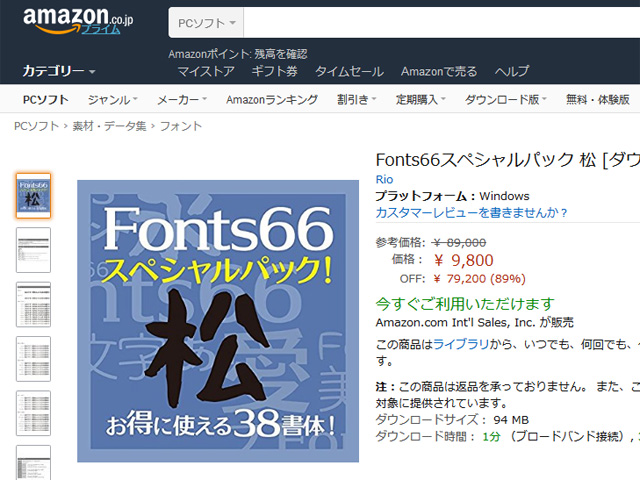Focus the Amazon search input field
This screenshot has width=640, height=480.
442,23
